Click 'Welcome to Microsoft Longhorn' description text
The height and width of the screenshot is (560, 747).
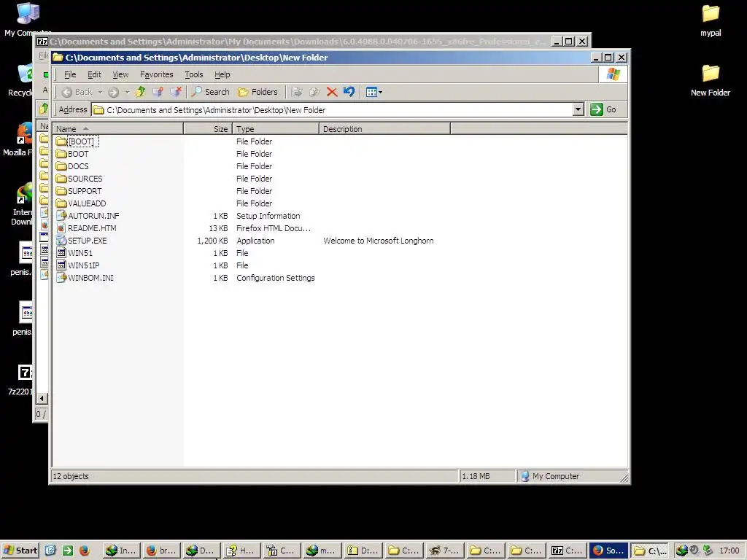point(379,241)
